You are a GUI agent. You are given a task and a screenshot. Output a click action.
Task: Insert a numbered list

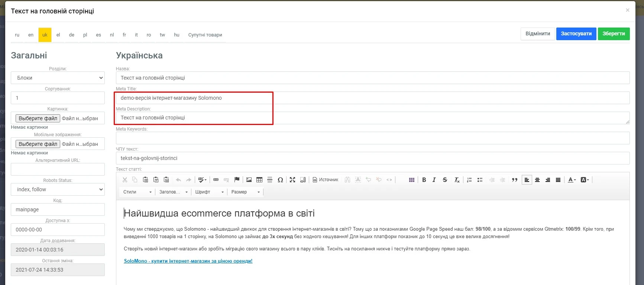click(x=469, y=180)
